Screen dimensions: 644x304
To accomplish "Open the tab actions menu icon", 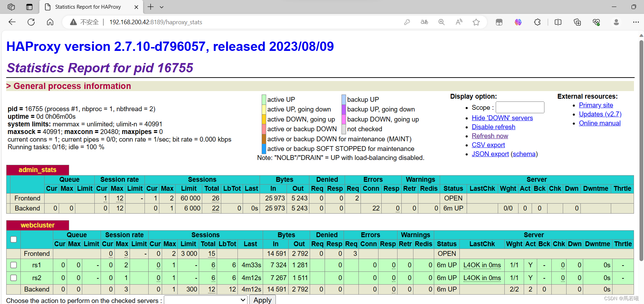I will point(29,7).
